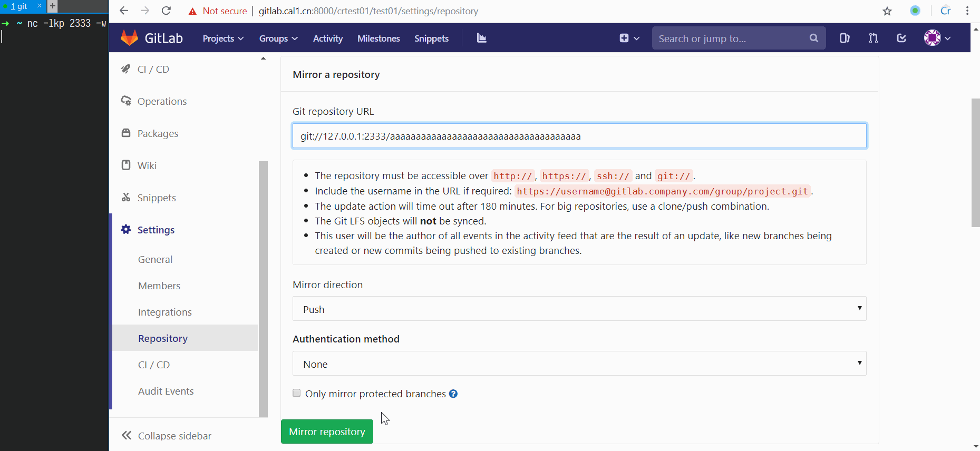Go to Activity in the navbar
980x451 pixels.
(x=327, y=38)
